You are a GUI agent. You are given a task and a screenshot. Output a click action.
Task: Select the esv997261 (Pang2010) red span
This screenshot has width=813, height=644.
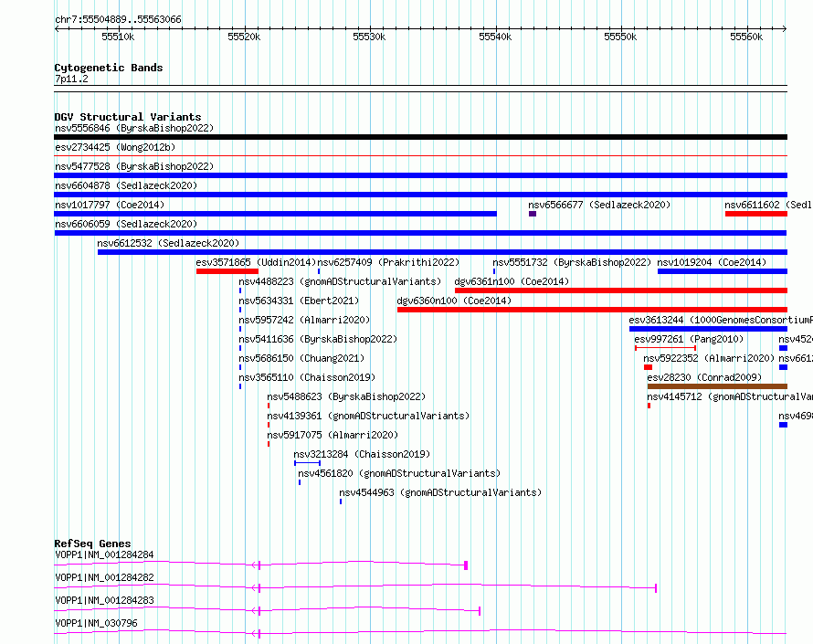click(x=665, y=348)
